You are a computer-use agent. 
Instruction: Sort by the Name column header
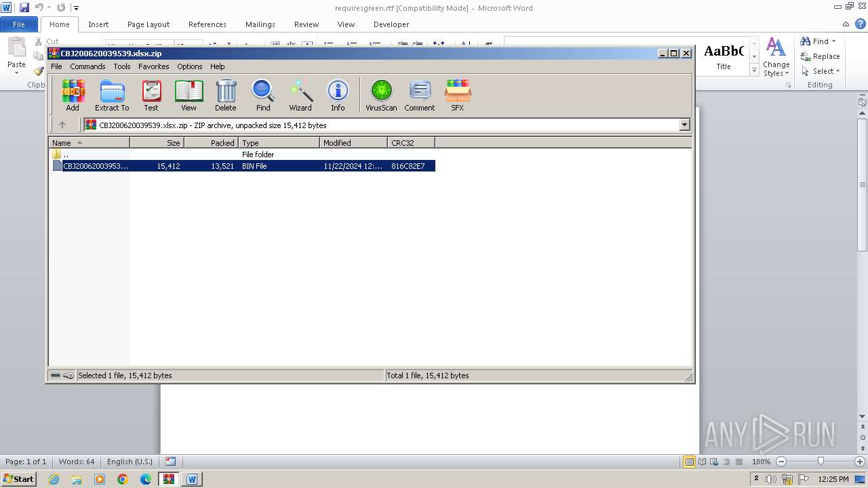pos(89,142)
